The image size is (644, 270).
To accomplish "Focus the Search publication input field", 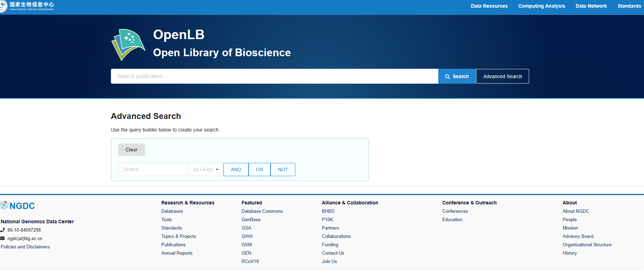I will pyautogui.click(x=274, y=76).
